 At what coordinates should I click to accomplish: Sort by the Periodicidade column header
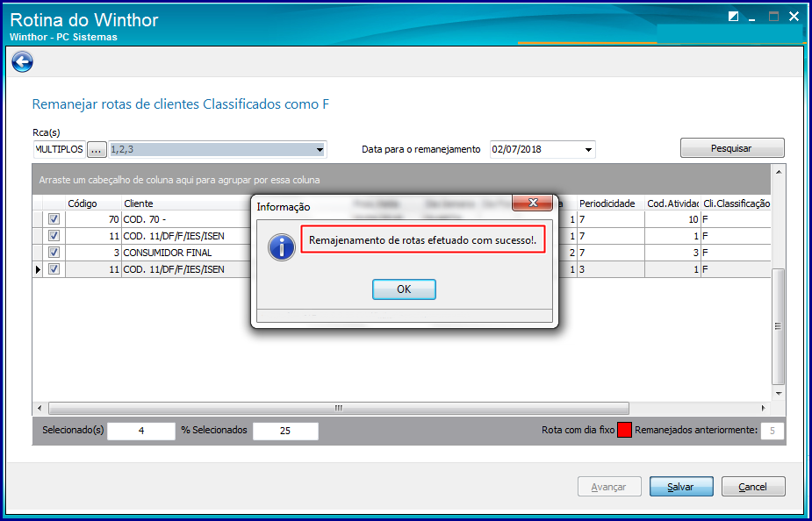click(x=611, y=203)
